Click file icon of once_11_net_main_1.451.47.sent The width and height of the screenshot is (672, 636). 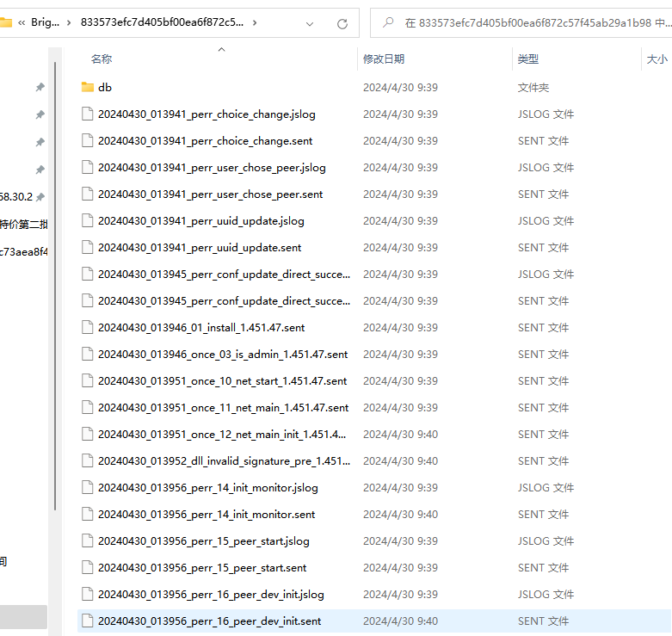pos(88,408)
